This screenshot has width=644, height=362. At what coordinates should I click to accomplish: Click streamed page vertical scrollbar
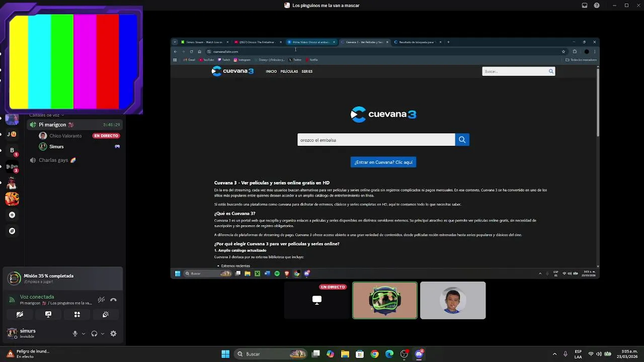coord(598,102)
